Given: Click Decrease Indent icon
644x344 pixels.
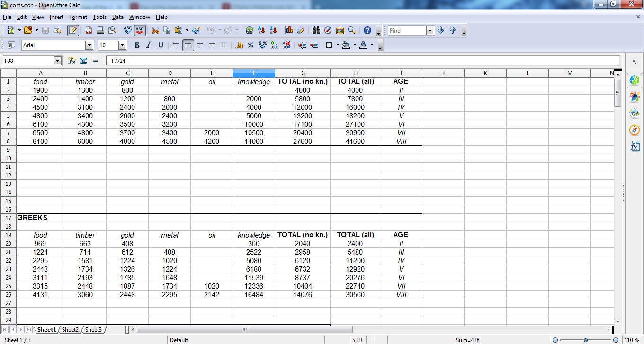Looking at the screenshot, I should pyautogui.click(x=302, y=45).
